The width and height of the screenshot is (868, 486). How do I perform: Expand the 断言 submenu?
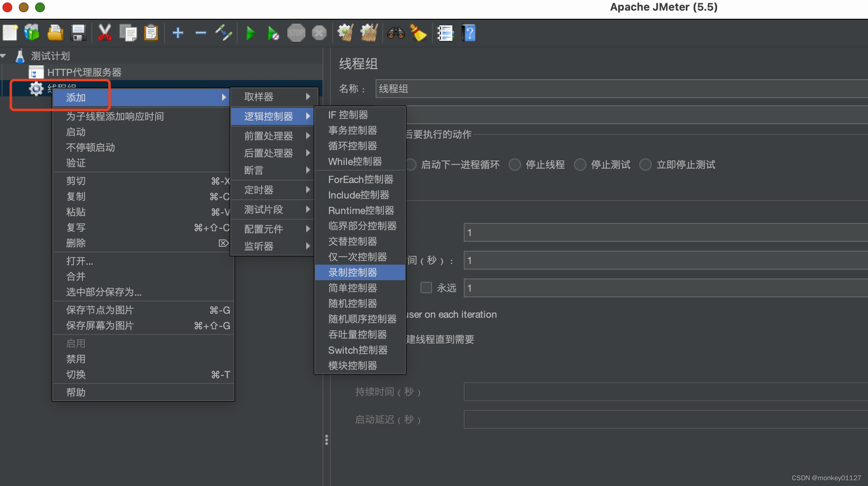point(272,170)
